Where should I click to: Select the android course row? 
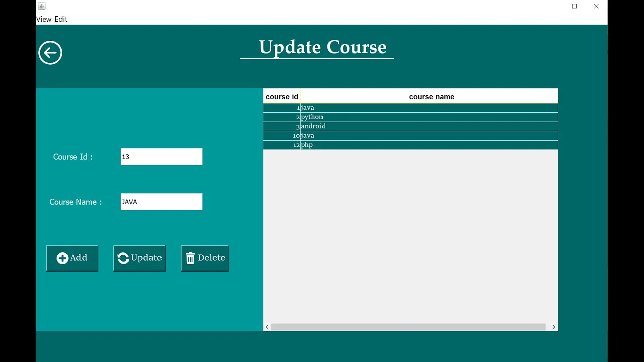coord(411,126)
